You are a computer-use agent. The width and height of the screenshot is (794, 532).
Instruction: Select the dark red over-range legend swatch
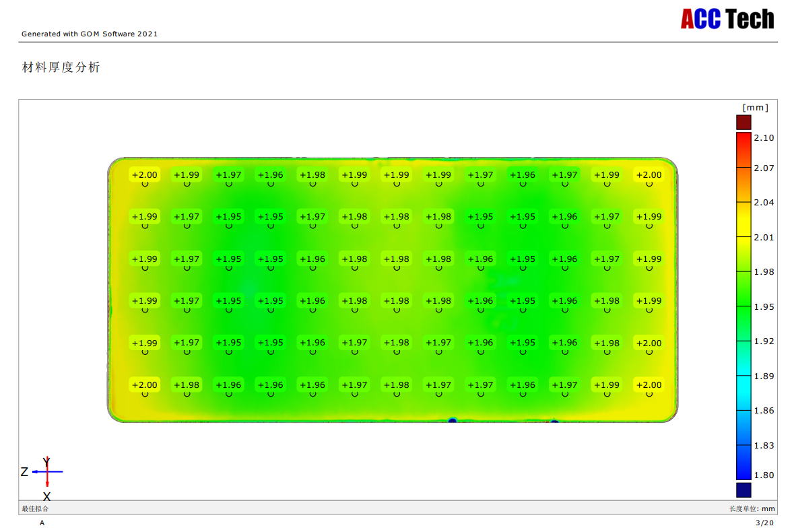743,122
